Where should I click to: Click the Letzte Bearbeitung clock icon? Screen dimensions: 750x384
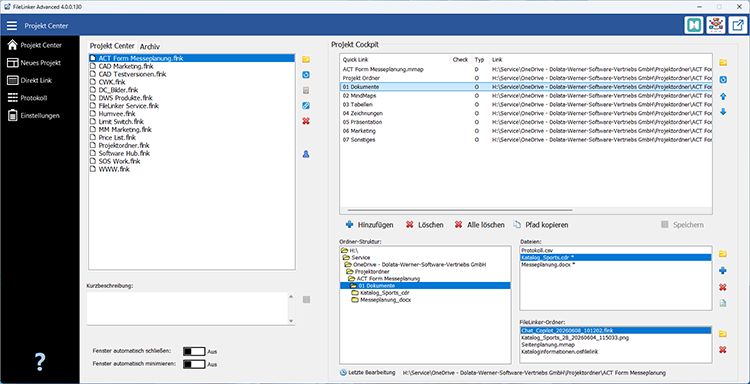[x=343, y=373]
